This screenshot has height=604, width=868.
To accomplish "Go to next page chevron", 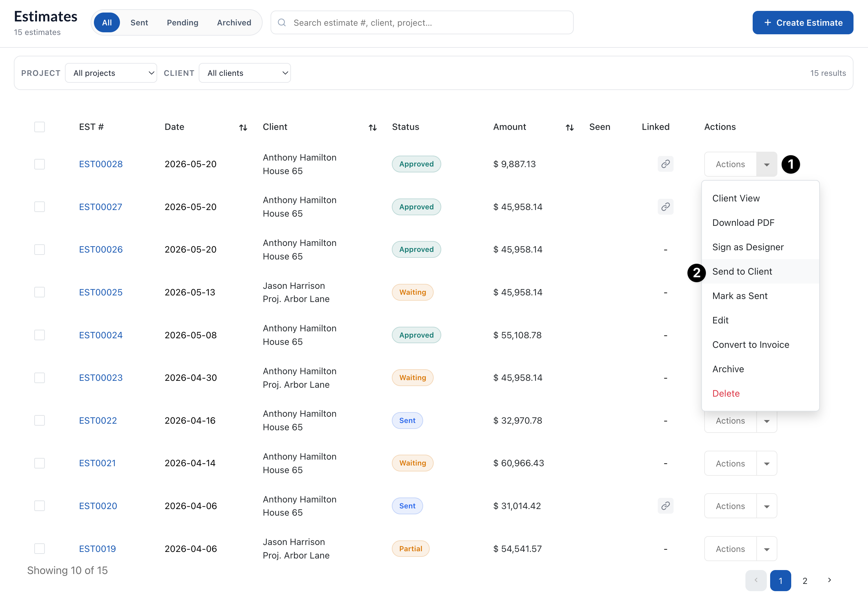I will (829, 580).
